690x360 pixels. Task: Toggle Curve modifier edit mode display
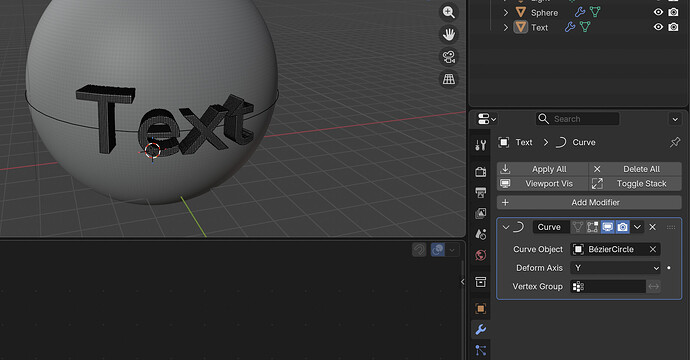[593, 227]
